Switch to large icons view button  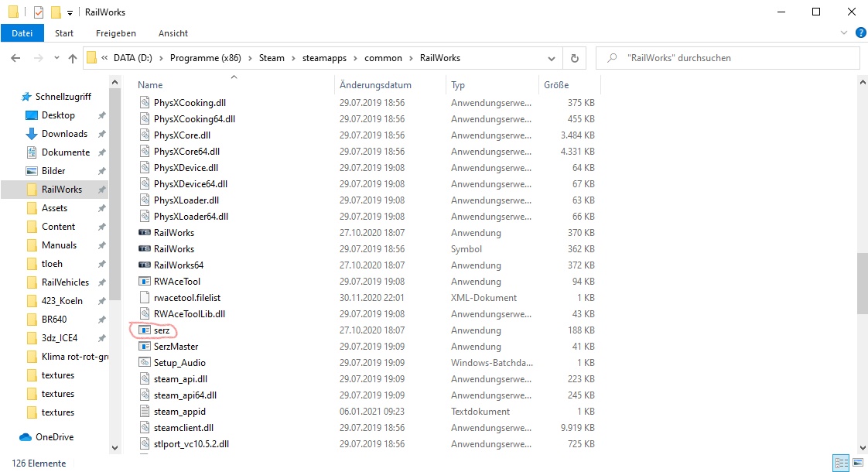pos(856,463)
